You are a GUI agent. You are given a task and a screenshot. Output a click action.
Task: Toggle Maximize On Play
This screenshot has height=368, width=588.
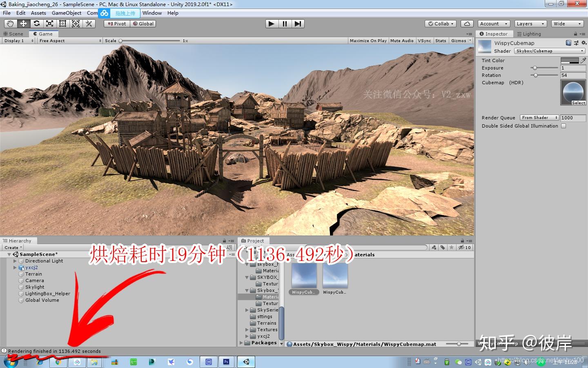click(x=368, y=40)
